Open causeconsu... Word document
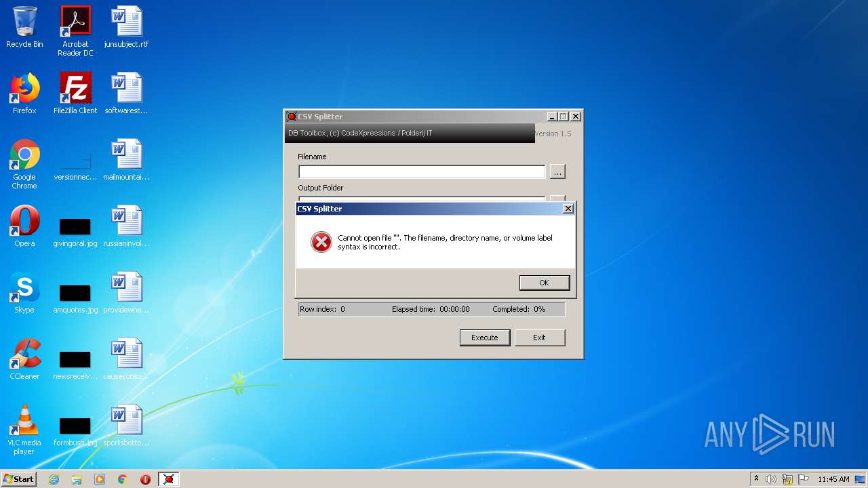868x488 pixels. click(x=126, y=359)
